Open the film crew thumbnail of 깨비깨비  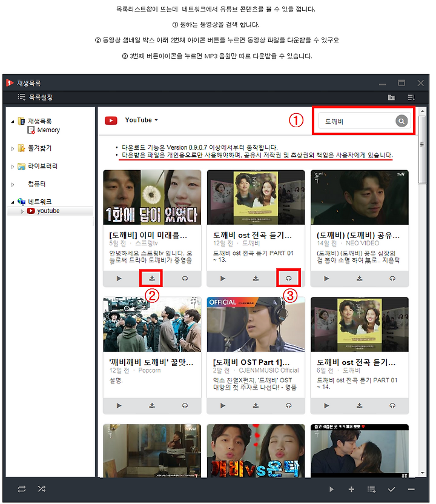[x=152, y=325]
